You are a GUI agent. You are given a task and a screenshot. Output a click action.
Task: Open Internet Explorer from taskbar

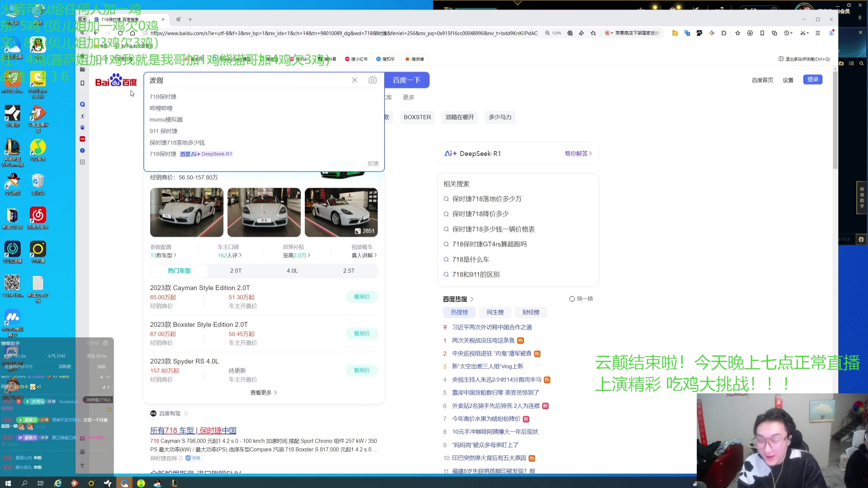coord(58,483)
